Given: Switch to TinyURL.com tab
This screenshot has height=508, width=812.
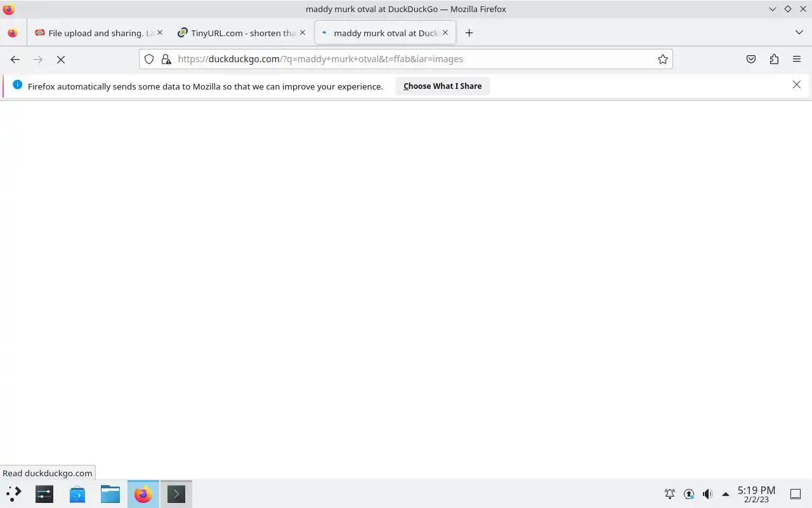Looking at the screenshot, I should pos(241,33).
